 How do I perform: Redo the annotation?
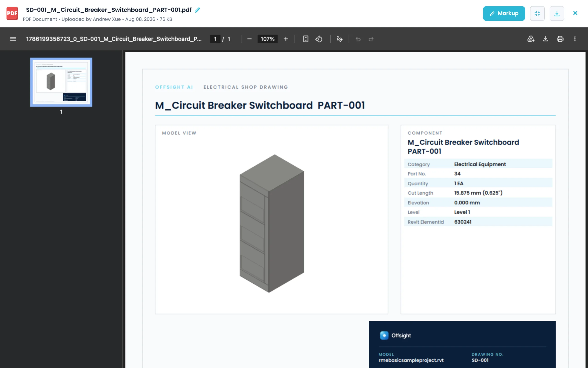click(371, 39)
